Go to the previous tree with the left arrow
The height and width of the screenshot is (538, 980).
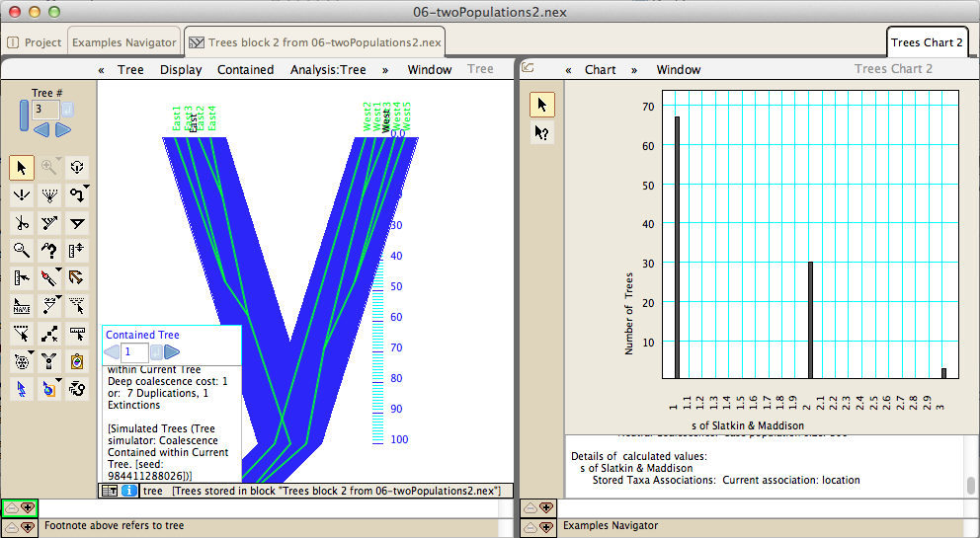pyautogui.click(x=41, y=130)
